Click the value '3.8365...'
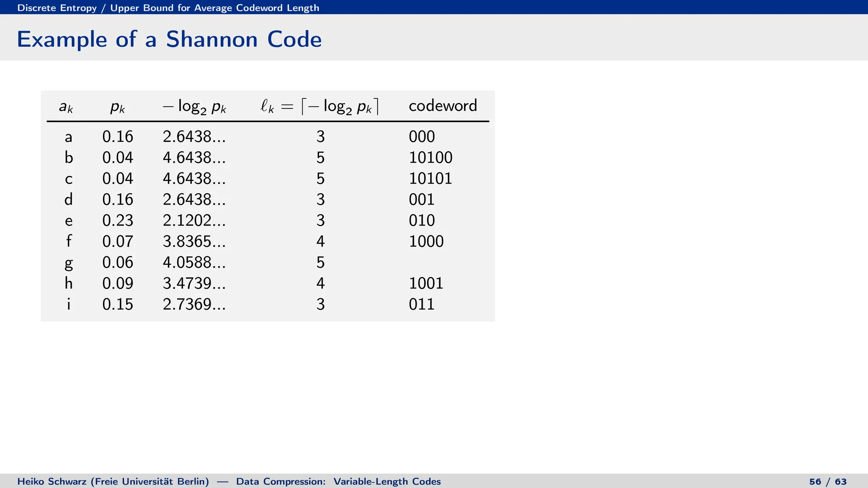The height and width of the screenshot is (488, 868). [x=195, y=241]
